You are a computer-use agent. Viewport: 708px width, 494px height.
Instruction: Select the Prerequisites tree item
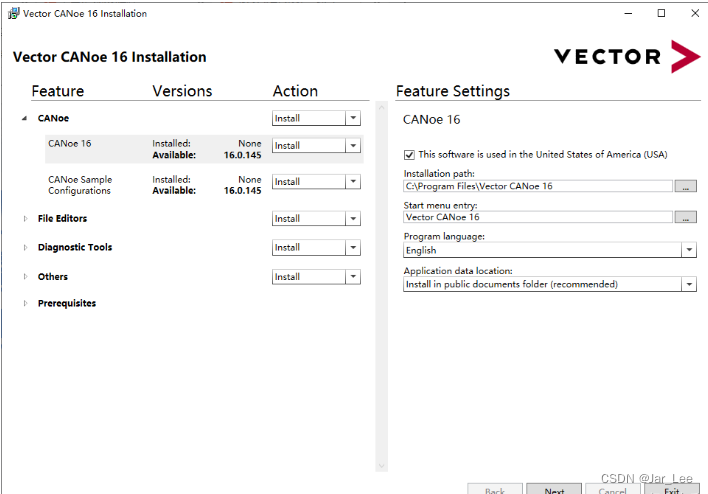click(67, 303)
